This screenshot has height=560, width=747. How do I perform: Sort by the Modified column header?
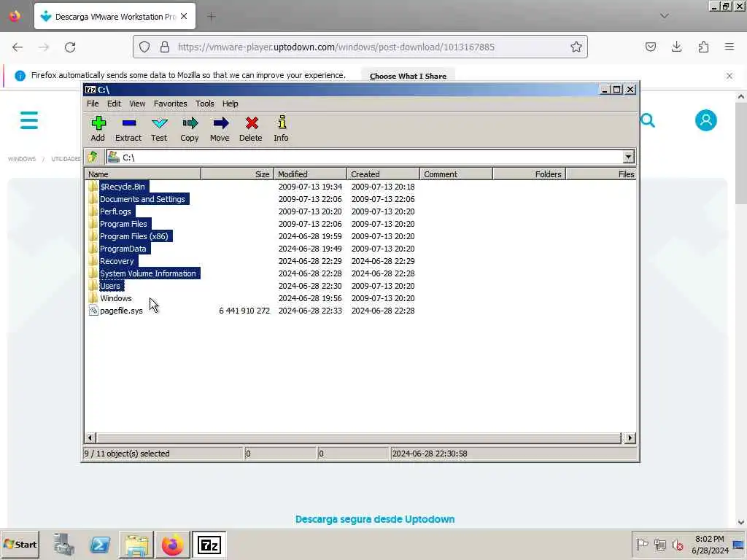(x=310, y=174)
